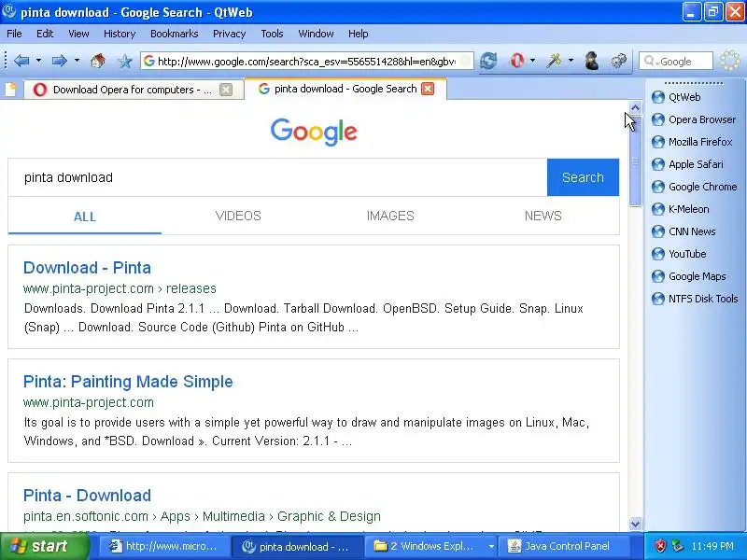This screenshot has width=747, height=560.
Task: Go to the Home page icon
Action: pos(98,61)
